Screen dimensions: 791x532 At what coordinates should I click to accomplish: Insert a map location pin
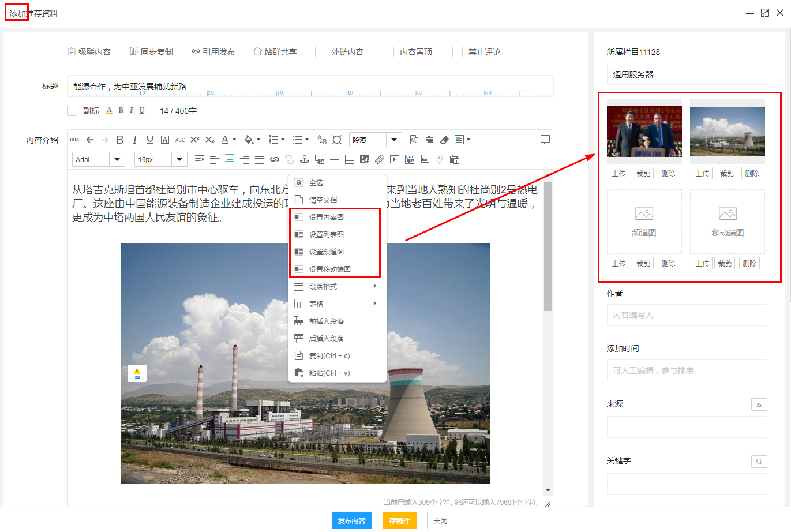point(440,159)
